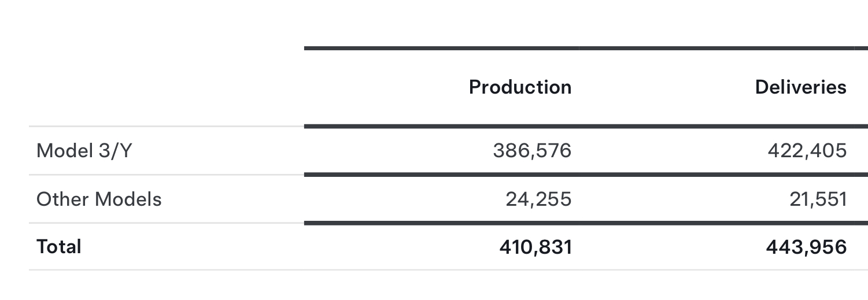868x300 pixels.
Task: Select the 410,831 total production cell
Action: [x=535, y=247]
